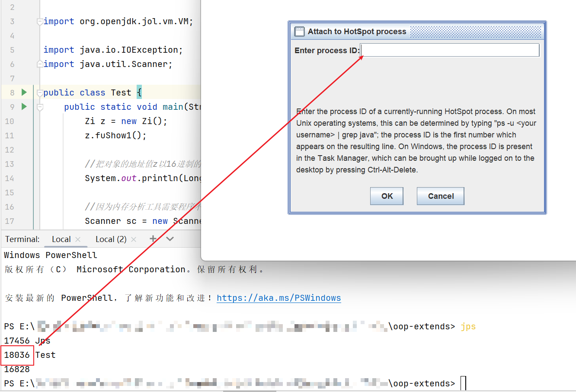Open the terminal sessions dropdown arrow
This screenshot has width=576, height=392.
[170, 239]
